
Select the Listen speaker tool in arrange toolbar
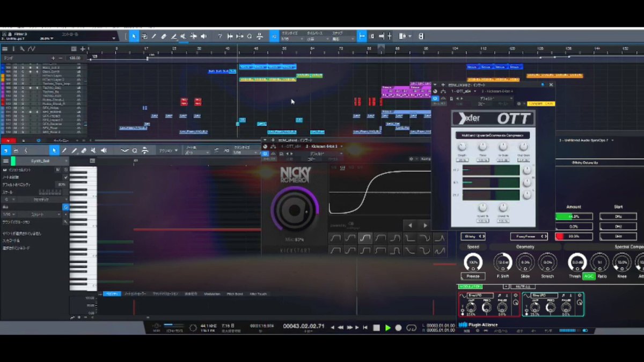203,36
